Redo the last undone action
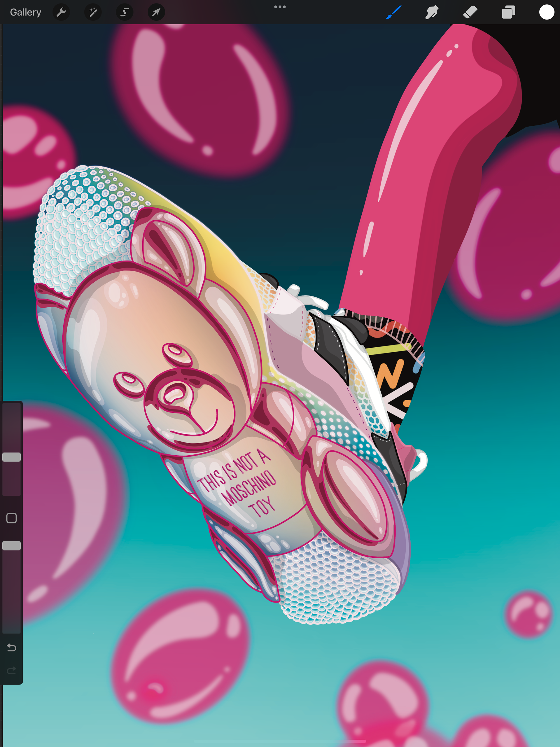This screenshot has width=560, height=747. coord(11,670)
